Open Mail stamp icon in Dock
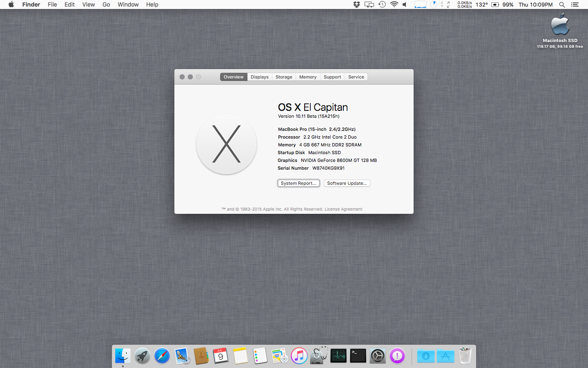Image resolution: width=588 pixels, height=368 pixels. (x=181, y=356)
